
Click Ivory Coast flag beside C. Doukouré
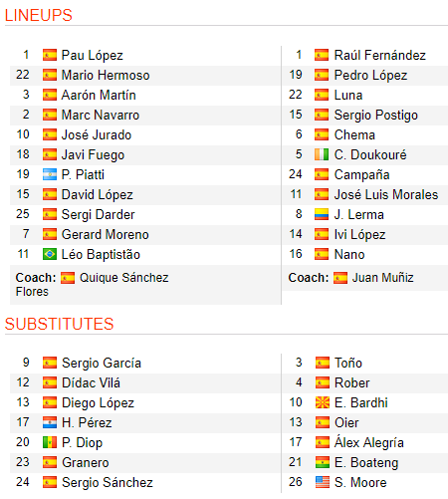pyautogui.click(x=322, y=154)
